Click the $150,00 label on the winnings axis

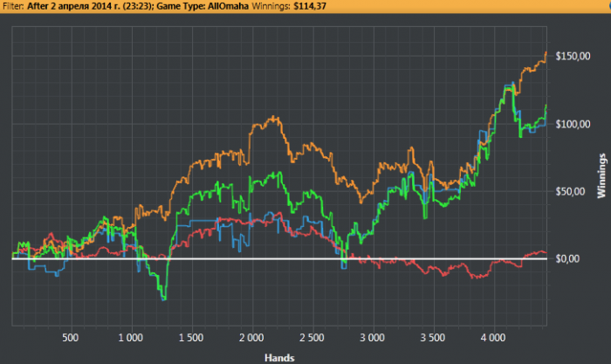click(573, 56)
